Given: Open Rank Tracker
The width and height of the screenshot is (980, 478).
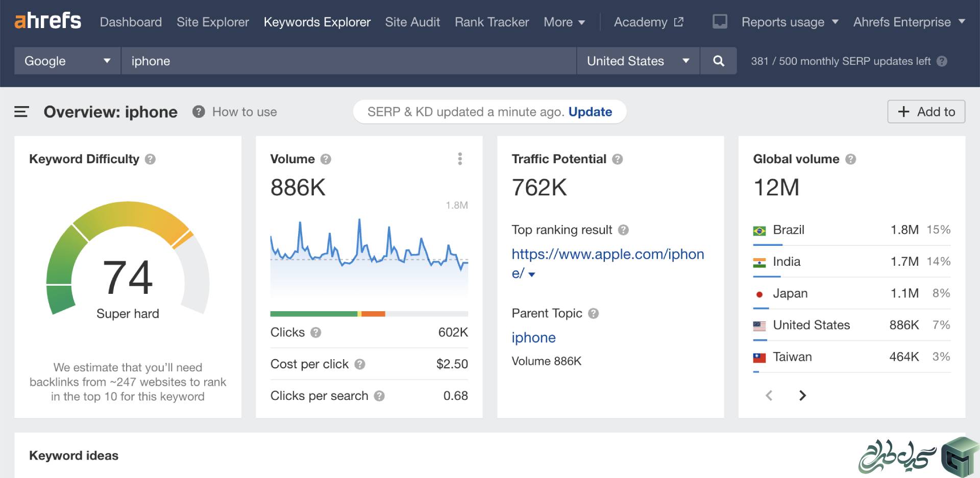Looking at the screenshot, I should [492, 22].
